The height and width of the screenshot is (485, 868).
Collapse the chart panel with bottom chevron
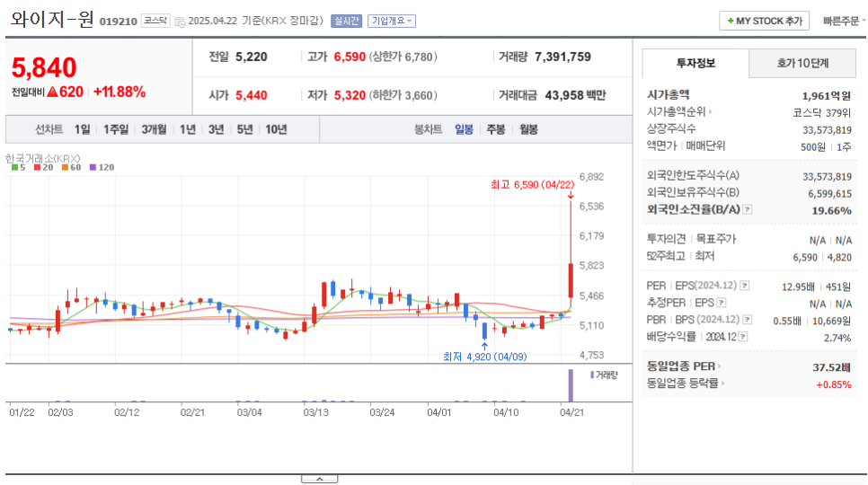coord(319,479)
